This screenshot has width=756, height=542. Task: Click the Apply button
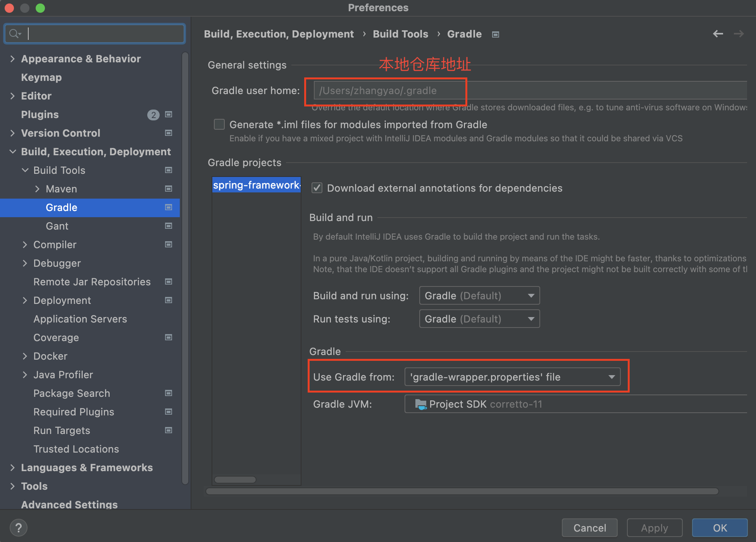pos(654,528)
